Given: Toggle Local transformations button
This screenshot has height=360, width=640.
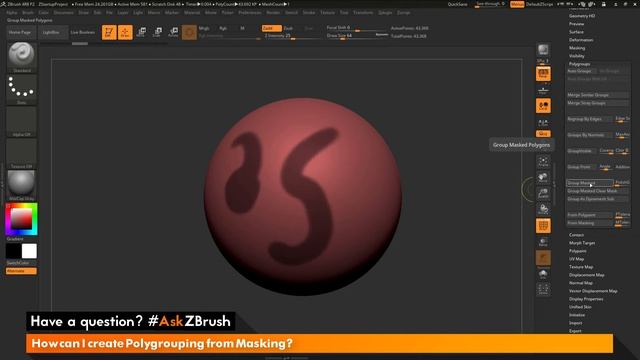Looking at the screenshot, I should 543,106.
